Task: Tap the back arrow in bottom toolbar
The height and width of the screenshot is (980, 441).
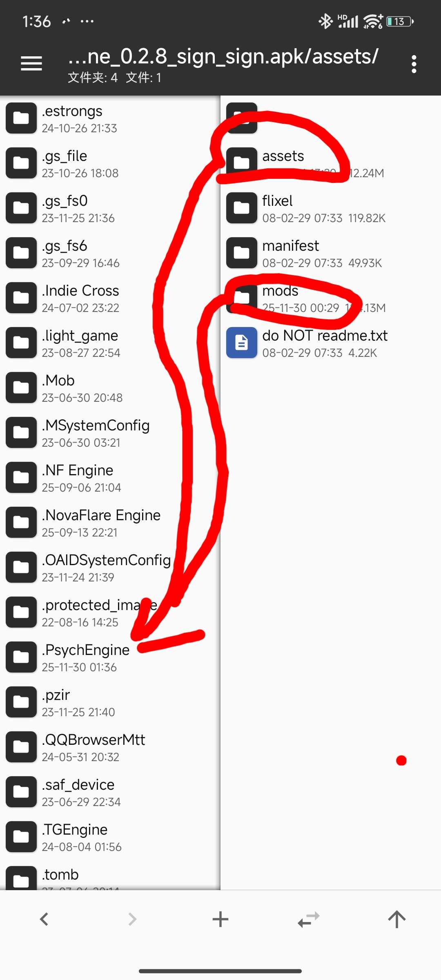Action: tap(44, 919)
